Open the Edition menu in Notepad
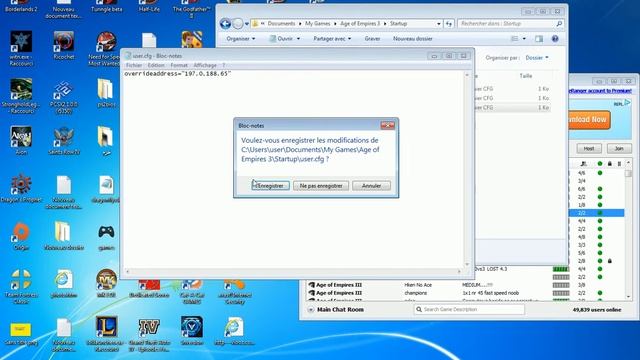640x360 pixels. tap(156, 65)
